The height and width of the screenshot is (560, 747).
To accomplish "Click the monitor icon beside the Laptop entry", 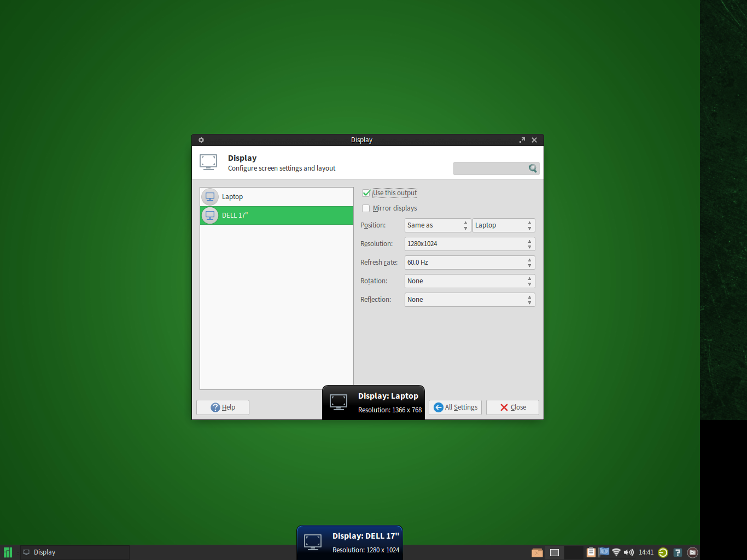I will (210, 197).
